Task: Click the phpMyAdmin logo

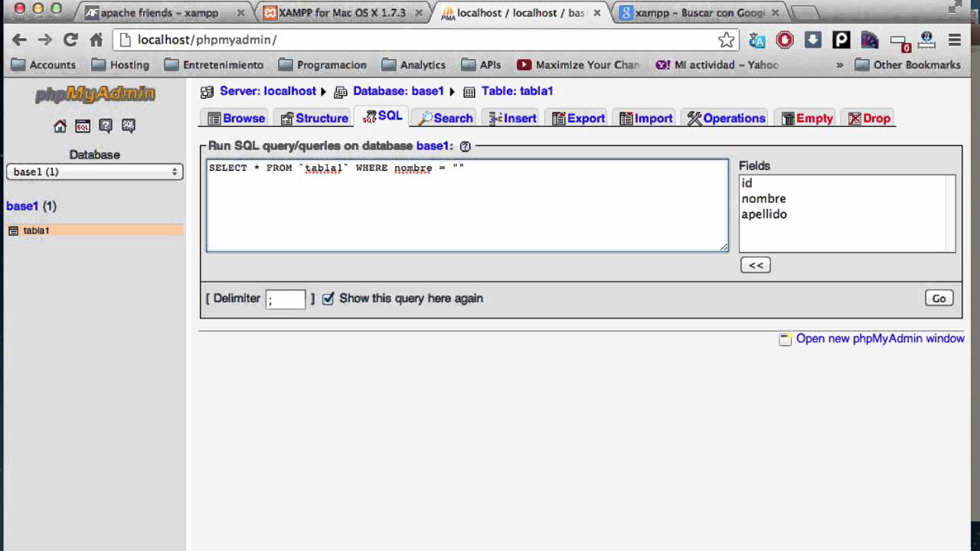Action: 95,94
